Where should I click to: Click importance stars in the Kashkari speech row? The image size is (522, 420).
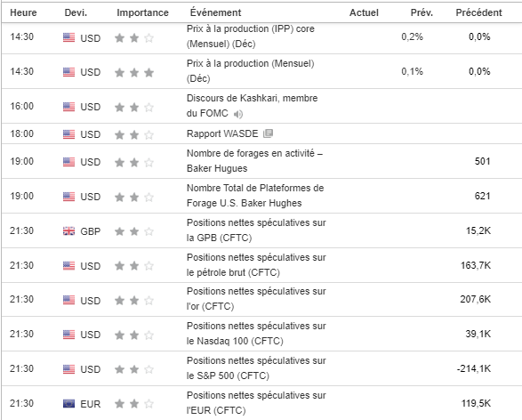point(134,108)
